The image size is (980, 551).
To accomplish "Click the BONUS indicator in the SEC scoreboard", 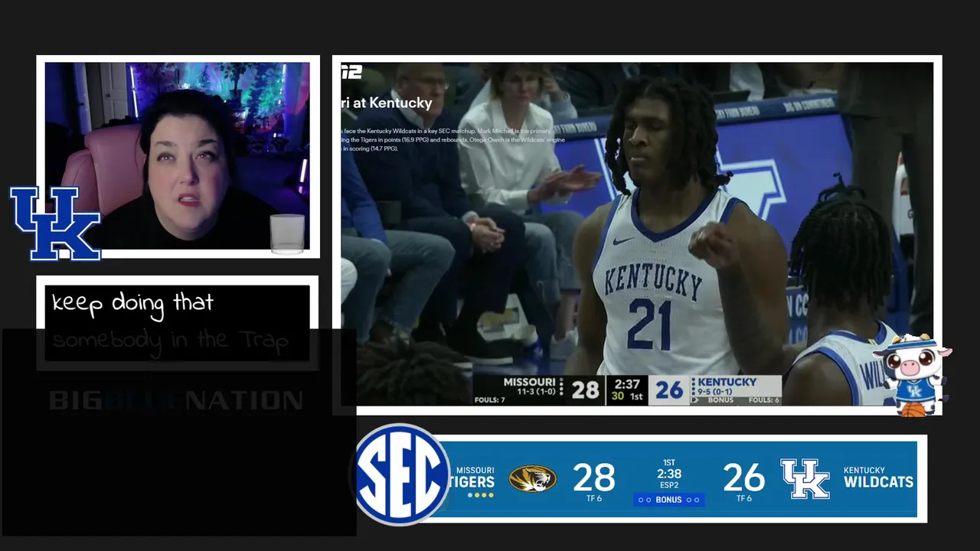I will (668, 500).
